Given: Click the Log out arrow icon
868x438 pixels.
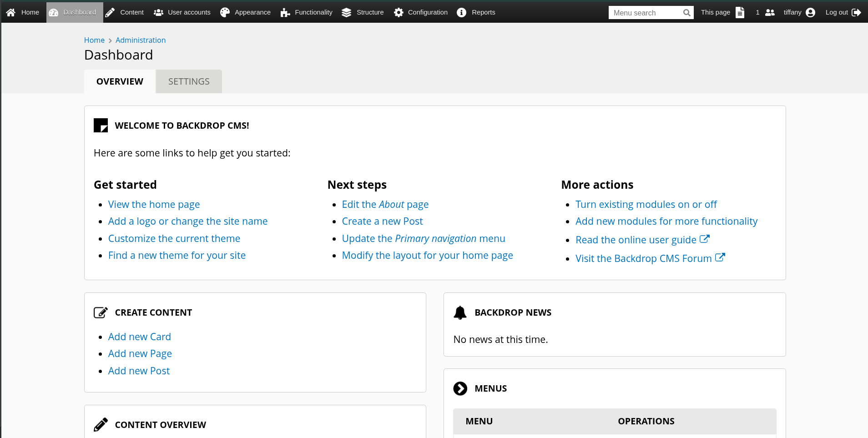Looking at the screenshot, I should click(856, 12).
